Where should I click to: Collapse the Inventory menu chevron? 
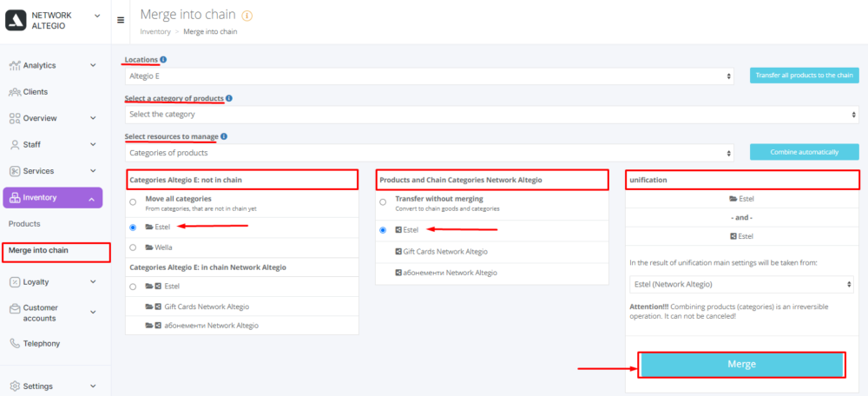[92, 198]
